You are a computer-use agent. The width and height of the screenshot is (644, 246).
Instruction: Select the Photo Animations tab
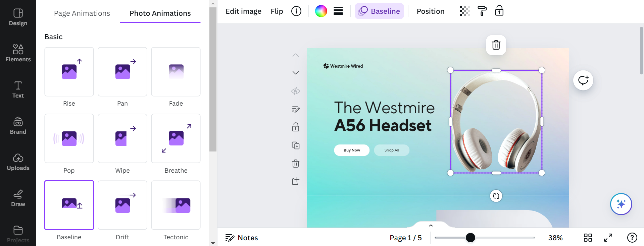coord(160,13)
